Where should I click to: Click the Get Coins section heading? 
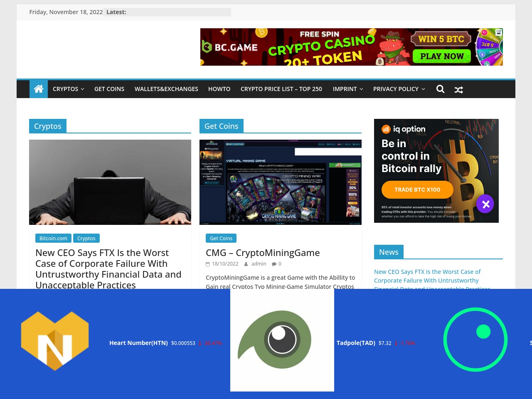(x=222, y=126)
